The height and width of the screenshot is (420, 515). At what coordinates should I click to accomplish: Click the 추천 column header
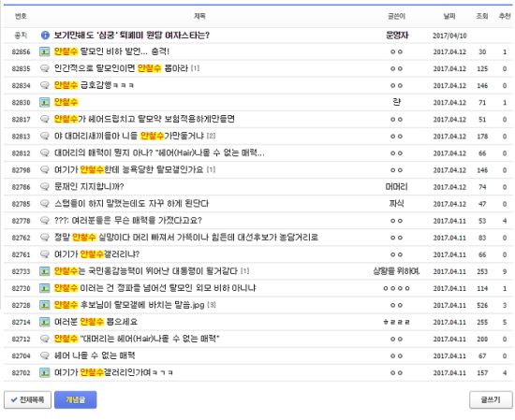point(505,16)
